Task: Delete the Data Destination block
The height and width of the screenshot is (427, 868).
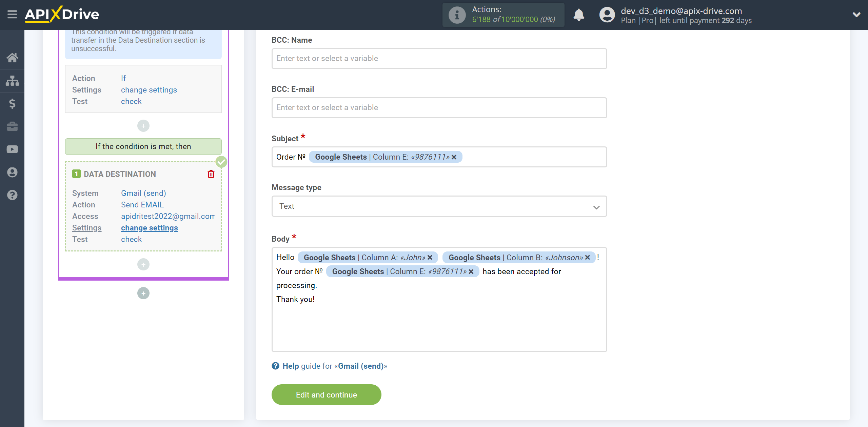Action: 211,174
